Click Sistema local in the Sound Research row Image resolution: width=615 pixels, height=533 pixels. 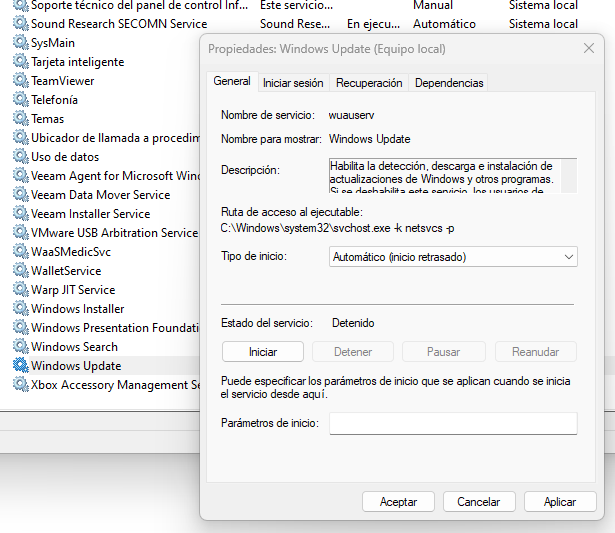543,24
